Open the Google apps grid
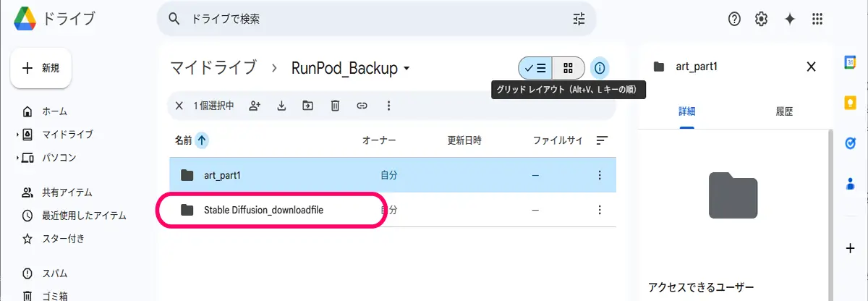 818,20
